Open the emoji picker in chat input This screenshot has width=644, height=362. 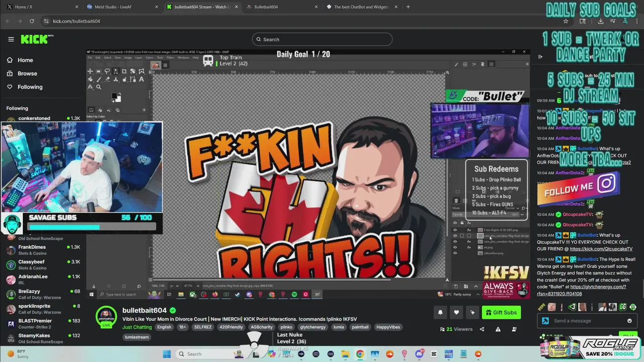coord(629,321)
